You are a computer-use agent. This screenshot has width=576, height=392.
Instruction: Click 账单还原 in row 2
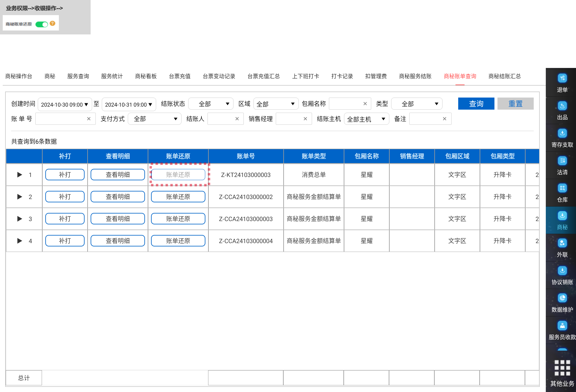point(178,197)
